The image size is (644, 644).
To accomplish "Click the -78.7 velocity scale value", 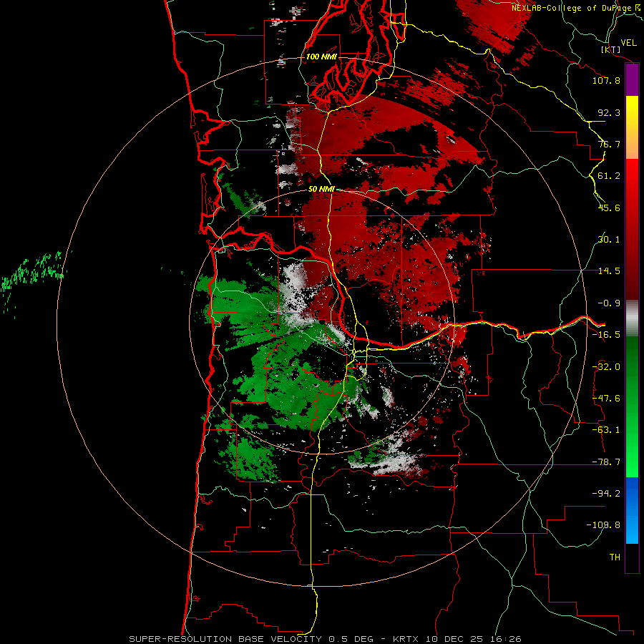I will click(x=606, y=462).
